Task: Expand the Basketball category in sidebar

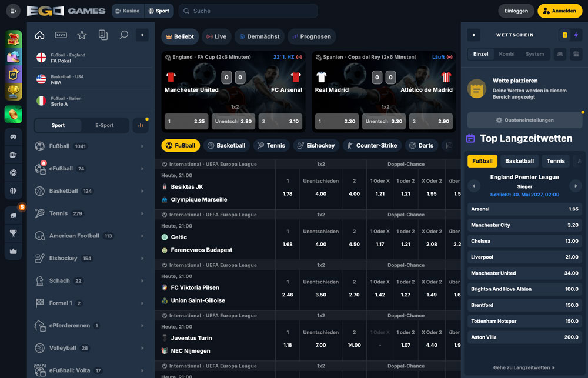Action: (x=90, y=191)
